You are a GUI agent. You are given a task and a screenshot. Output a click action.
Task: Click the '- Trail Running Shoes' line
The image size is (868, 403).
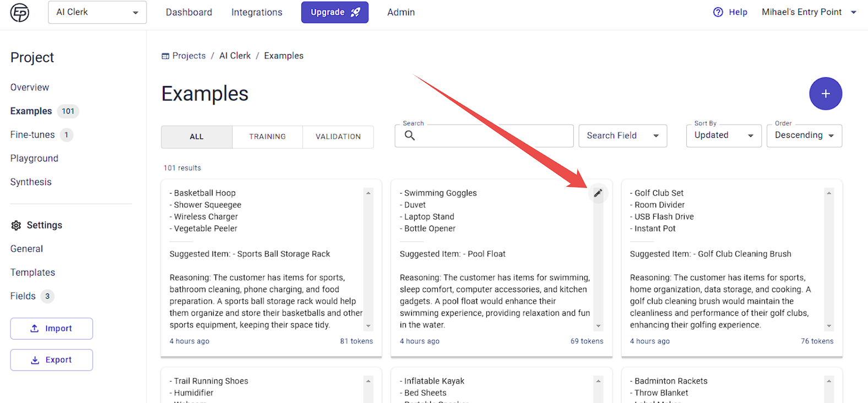click(209, 381)
